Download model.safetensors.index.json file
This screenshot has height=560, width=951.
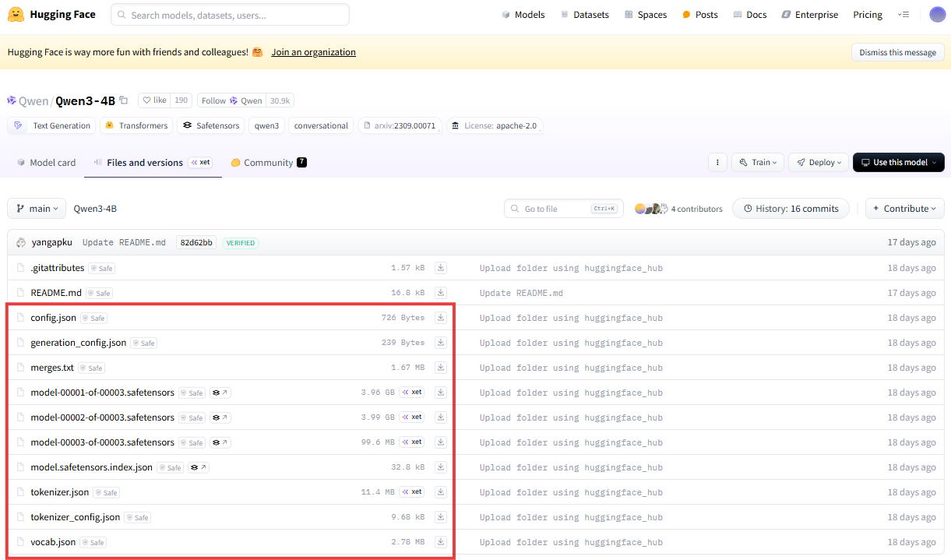coord(440,467)
